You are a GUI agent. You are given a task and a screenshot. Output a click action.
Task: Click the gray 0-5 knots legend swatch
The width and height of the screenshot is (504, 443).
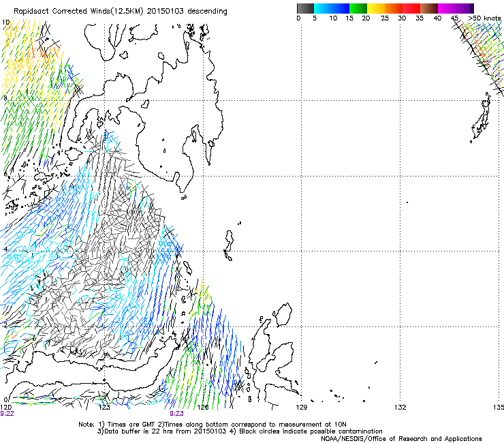(x=305, y=8)
